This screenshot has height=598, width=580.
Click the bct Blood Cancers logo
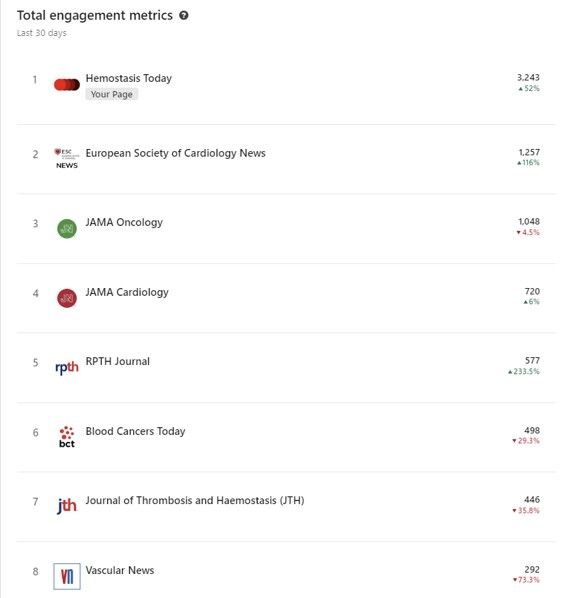coord(67,437)
